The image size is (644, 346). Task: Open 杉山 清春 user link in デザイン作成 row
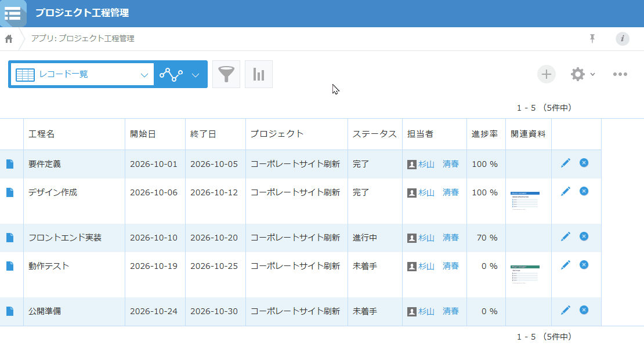tap(438, 192)
